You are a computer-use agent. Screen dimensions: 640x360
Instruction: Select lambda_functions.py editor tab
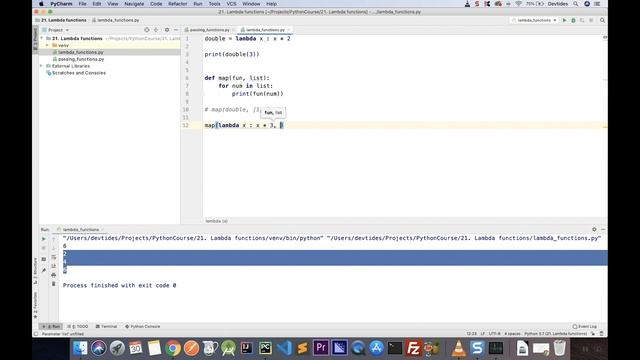tap(265, 30)
